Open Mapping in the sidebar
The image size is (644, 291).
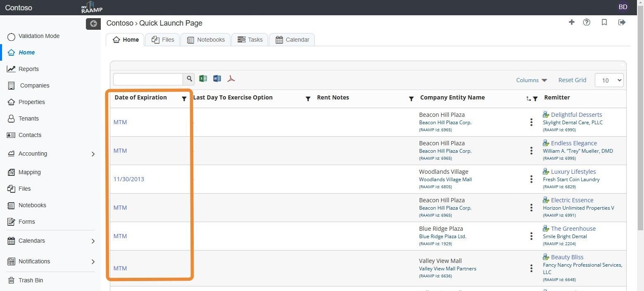(29, 172)
